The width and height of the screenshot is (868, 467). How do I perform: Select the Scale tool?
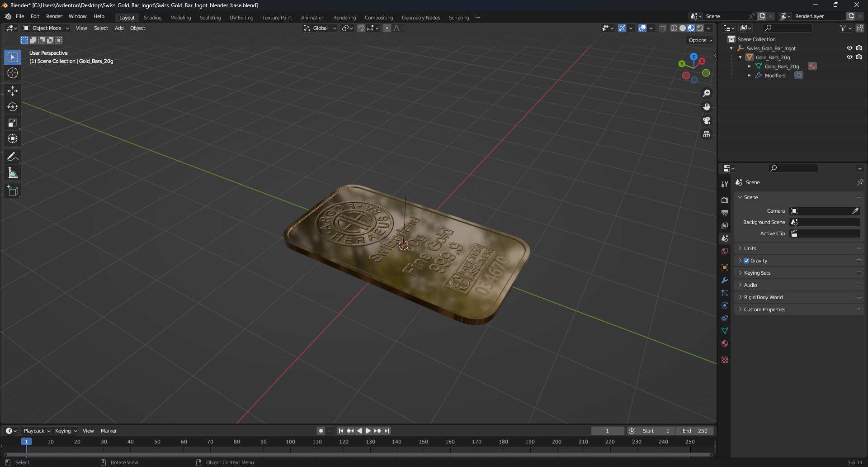(13, 123)
